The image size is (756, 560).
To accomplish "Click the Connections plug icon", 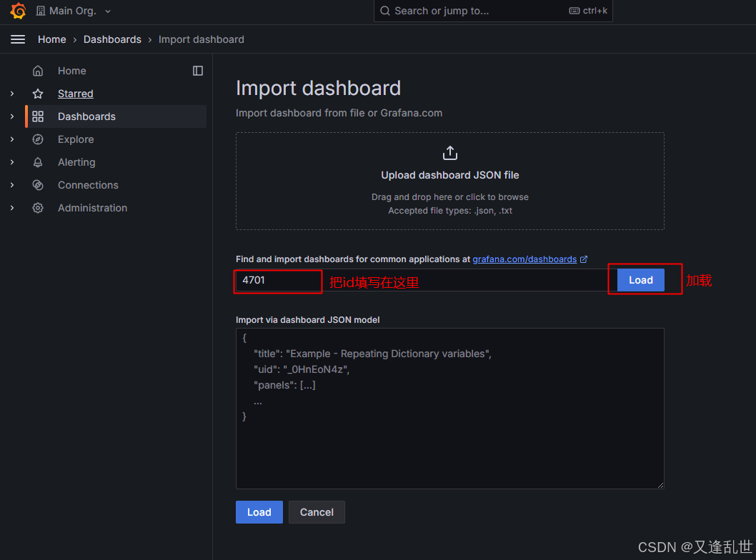I will (x=38, y=185).
